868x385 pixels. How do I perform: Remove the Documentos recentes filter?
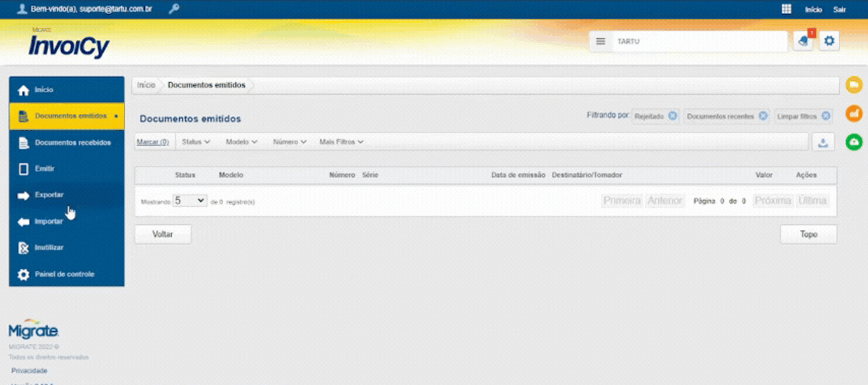[763, 116]
